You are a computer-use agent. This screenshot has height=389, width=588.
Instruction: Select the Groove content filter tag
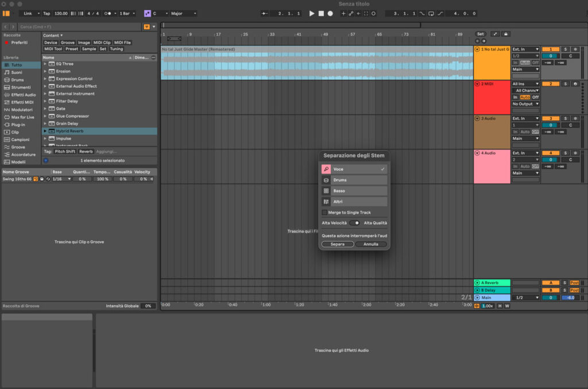68,43
